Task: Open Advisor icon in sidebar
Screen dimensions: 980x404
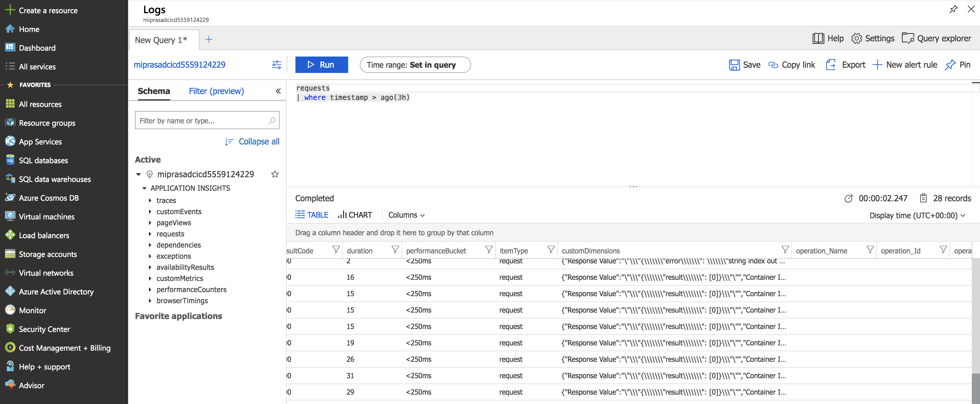Action: (10, 385)
